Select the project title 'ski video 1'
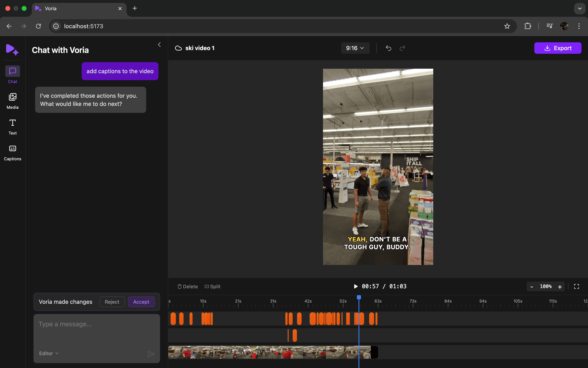Screen dimensions: 588x368 tap(200, 48)
